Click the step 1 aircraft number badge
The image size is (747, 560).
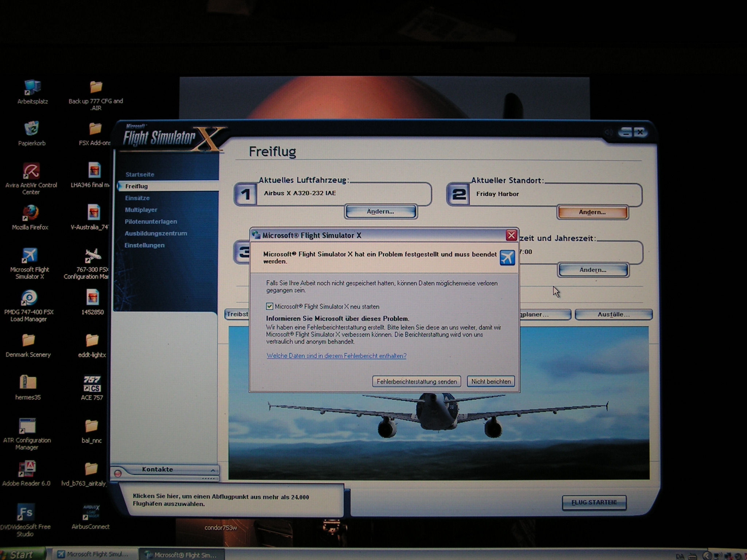245,194
